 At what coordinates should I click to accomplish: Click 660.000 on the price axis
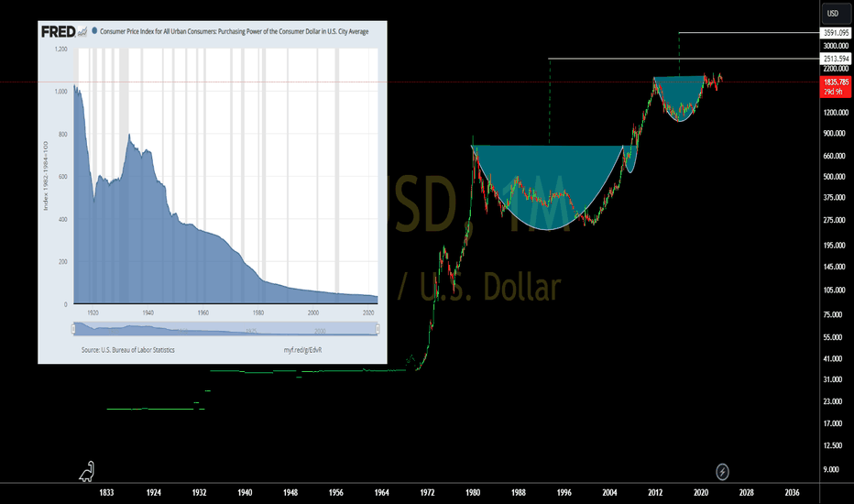pos(835,156)
